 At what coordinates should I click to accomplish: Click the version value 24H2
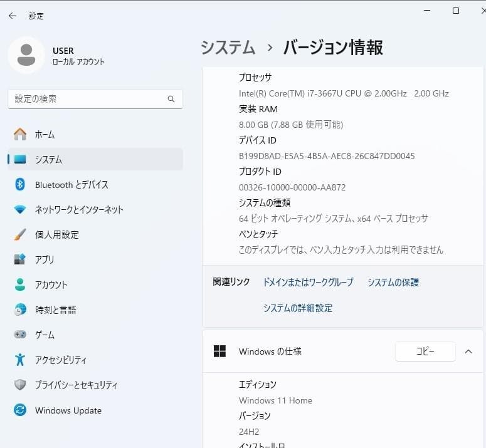pyautogui.click(x=249, y=432)
